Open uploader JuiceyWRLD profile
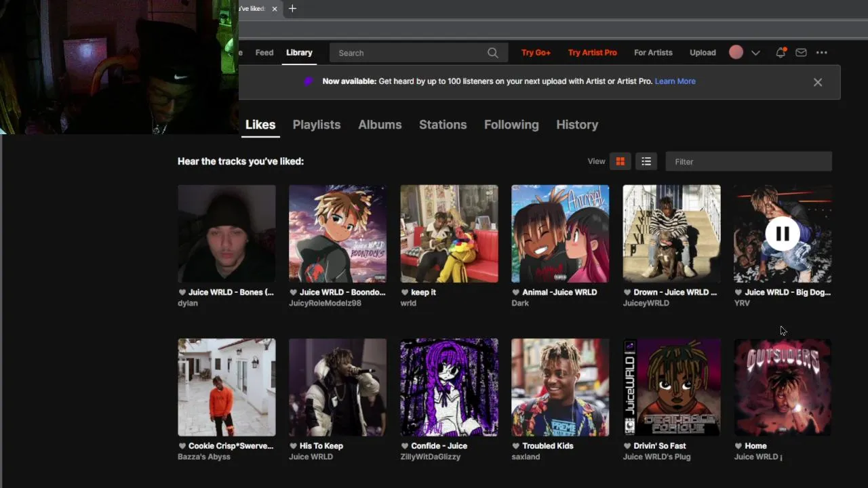868x488 pixels. [x=646, y=303]
